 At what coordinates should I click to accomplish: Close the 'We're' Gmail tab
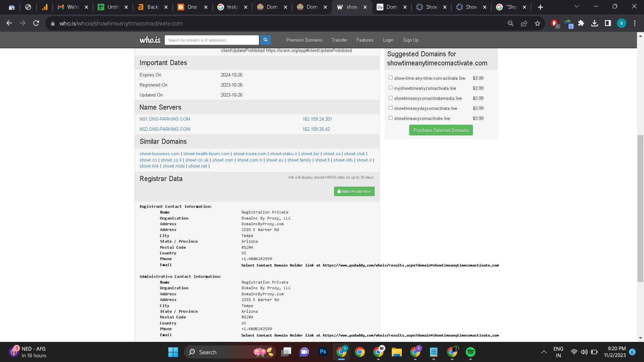[x=86, y=7]
